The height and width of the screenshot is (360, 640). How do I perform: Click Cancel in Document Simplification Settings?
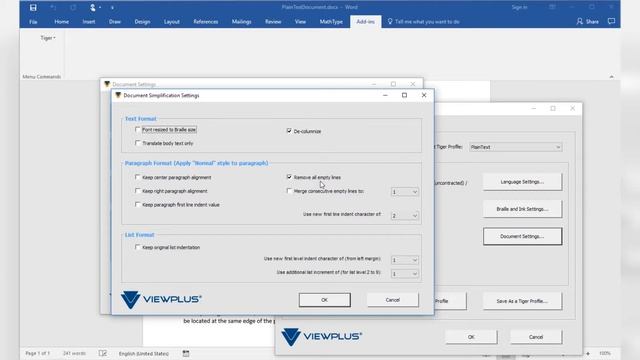[393, 300]
